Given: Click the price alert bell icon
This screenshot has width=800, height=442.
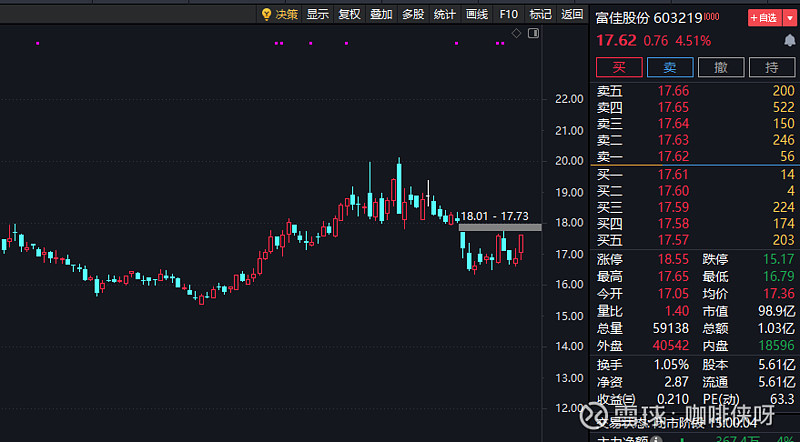Looking at the screenshot, I should point(790,40).
